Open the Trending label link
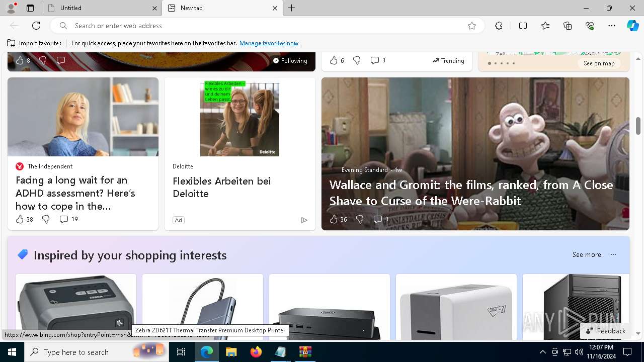 448,60
